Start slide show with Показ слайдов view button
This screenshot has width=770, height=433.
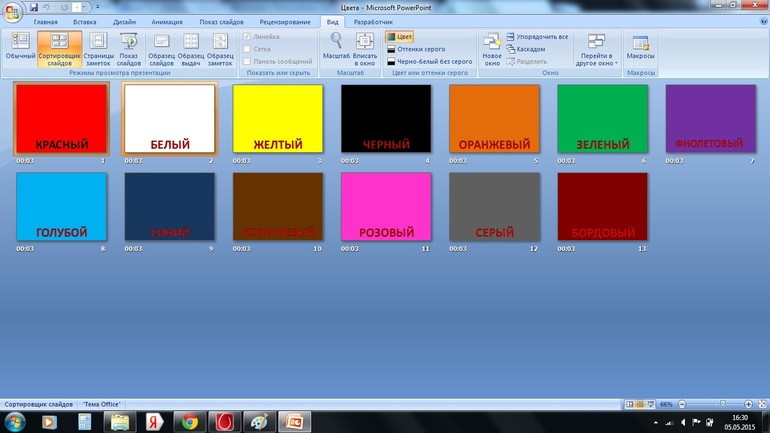(x=129, y=49)
